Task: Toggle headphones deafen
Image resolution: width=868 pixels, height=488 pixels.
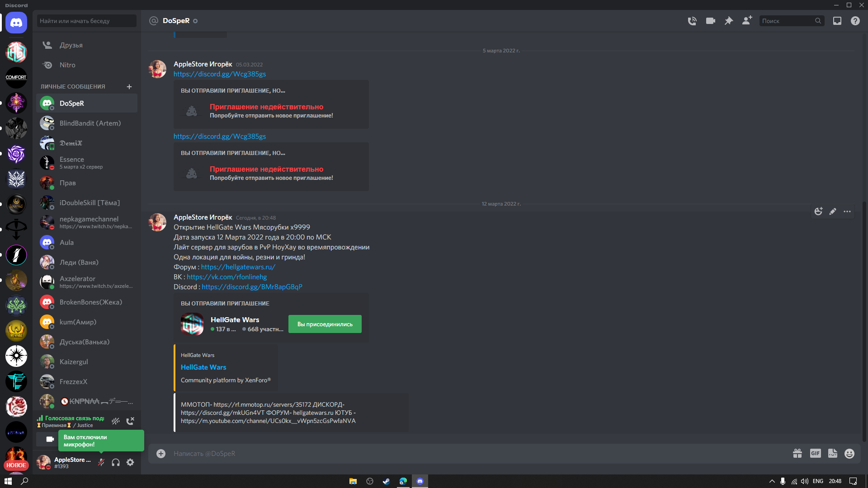Action: click(x=116, y=462)
